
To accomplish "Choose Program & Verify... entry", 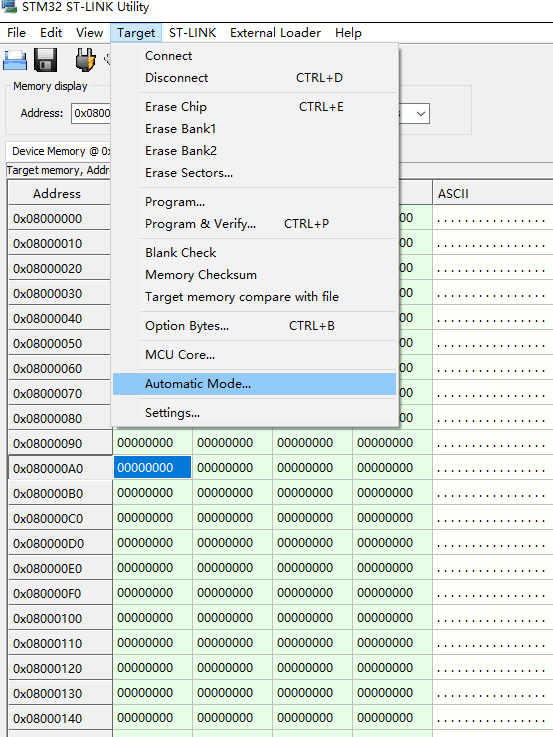I will tap(255, 224).
